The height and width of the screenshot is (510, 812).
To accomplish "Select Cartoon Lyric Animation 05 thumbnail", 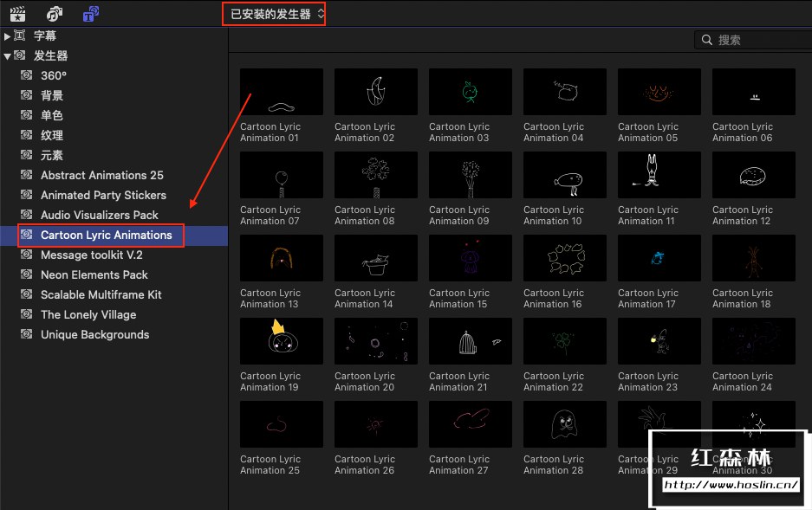I will pyautogui.click(x=659, y=92).
